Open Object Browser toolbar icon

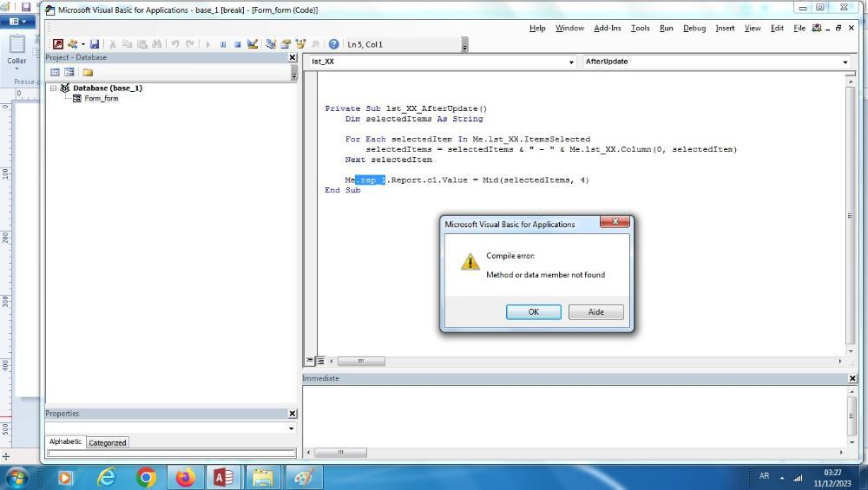coord(300,44)
